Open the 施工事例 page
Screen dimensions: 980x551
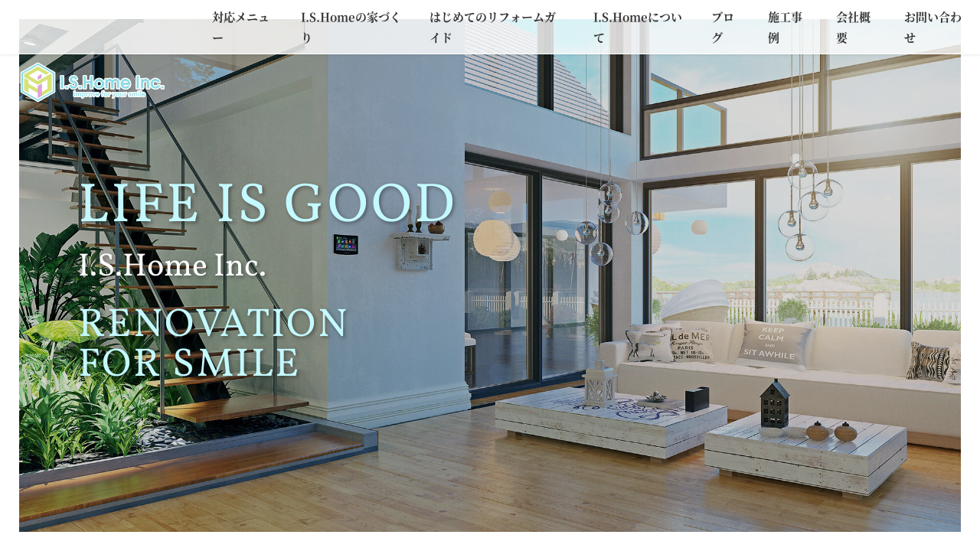pos(785,28)
